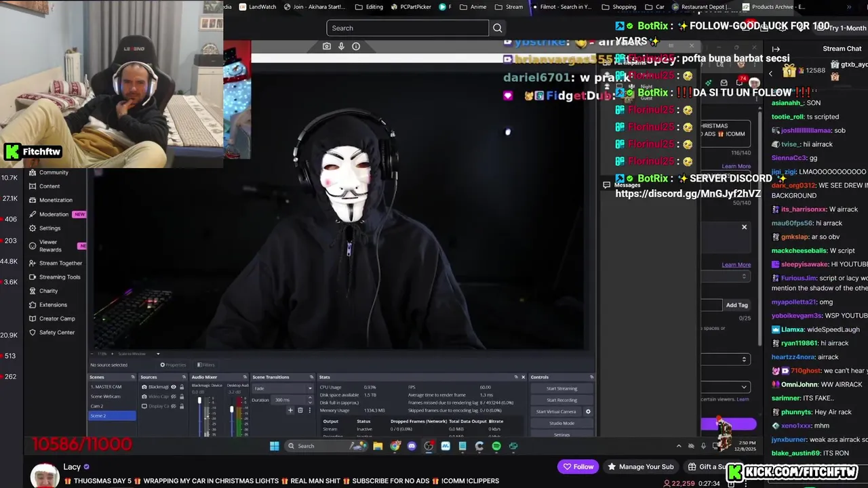
Task: Click the lower Learn More link
Action: [736, 264]
